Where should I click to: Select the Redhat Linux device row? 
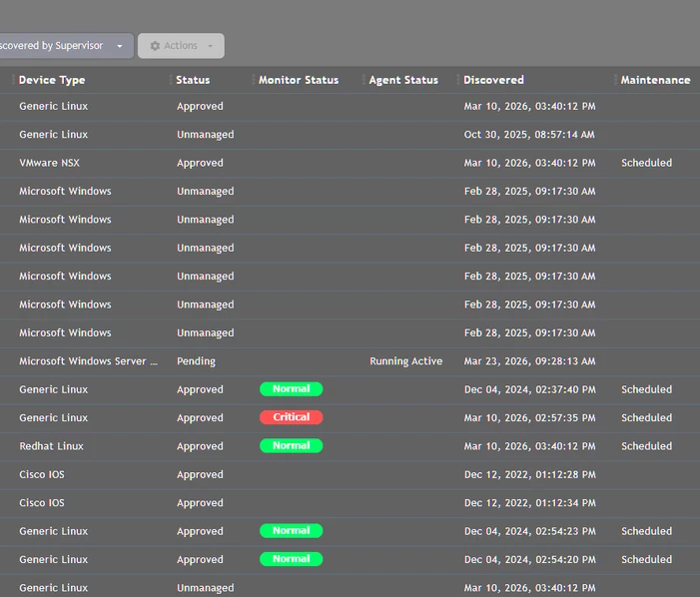(350, 446)
